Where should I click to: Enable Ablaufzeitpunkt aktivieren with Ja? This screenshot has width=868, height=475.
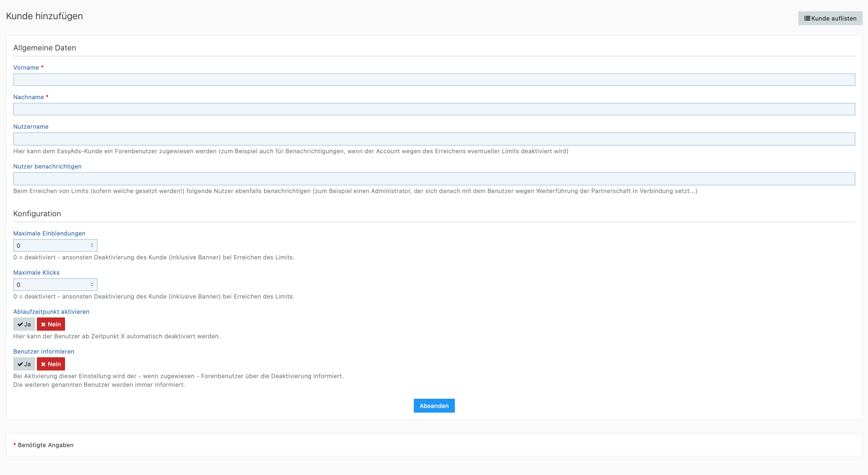[24, 324]
